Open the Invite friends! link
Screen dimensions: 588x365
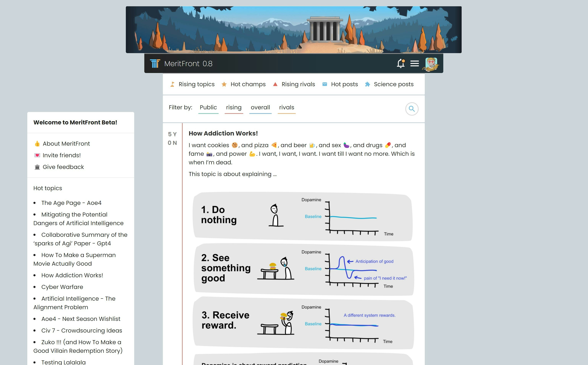pos(61,155)
